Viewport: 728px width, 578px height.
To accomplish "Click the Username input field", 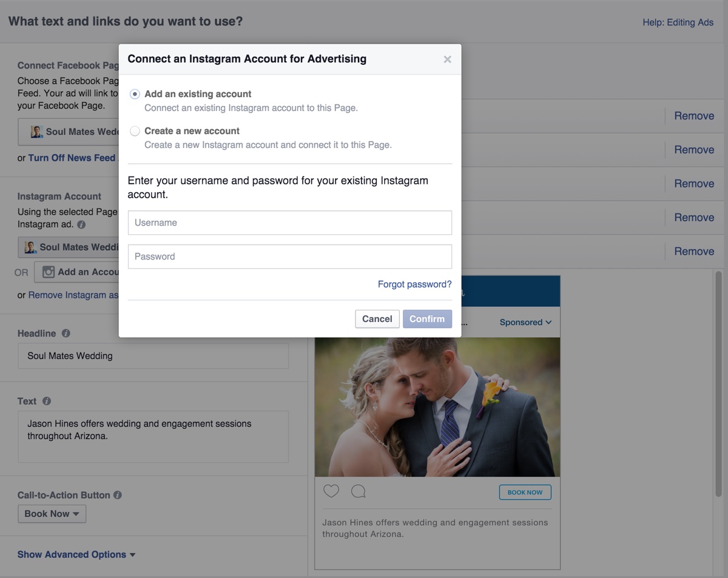I will pos(289,223).
